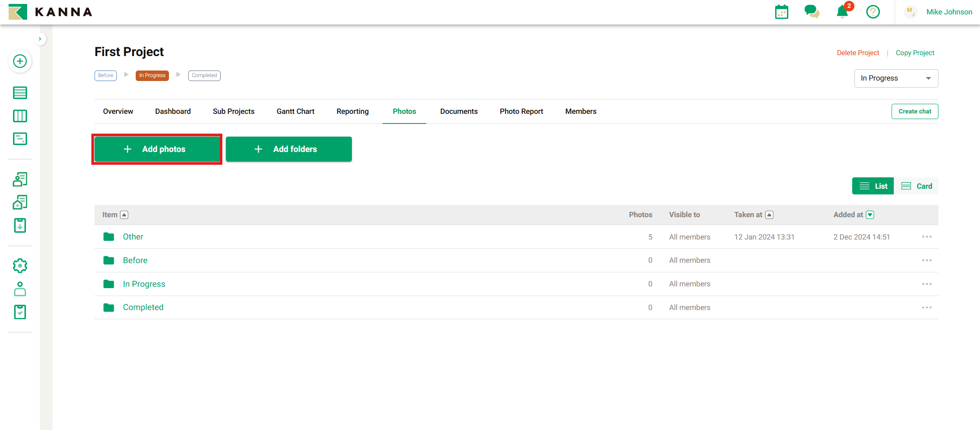
Task: Open the Photo Report tab
Action: 521,111
